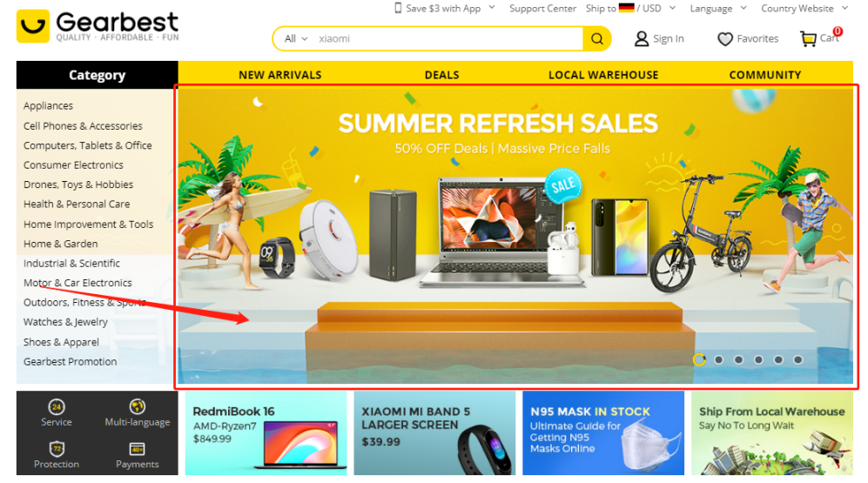Click the Favorites heart icon
868x483 pixels.
(724, 39)
